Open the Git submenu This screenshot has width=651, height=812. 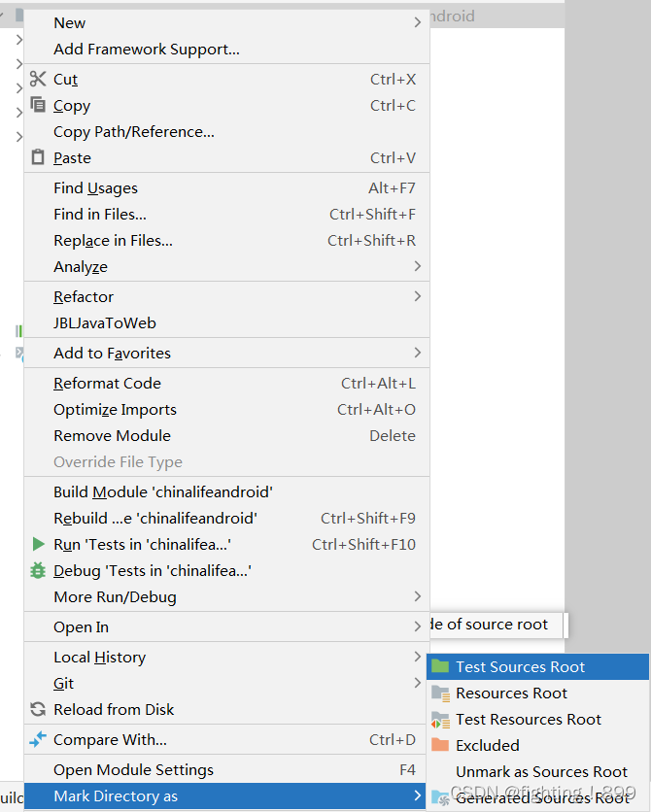point(194,683)
